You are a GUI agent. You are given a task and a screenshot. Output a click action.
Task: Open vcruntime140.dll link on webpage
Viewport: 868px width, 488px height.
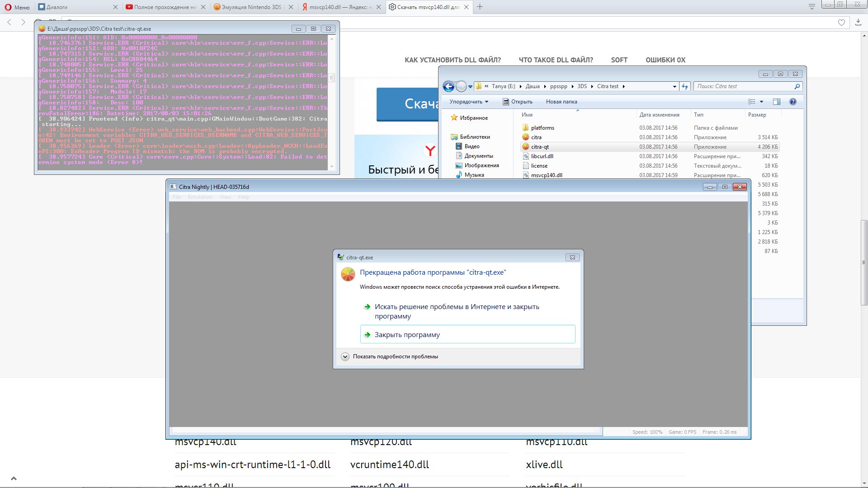390,465
